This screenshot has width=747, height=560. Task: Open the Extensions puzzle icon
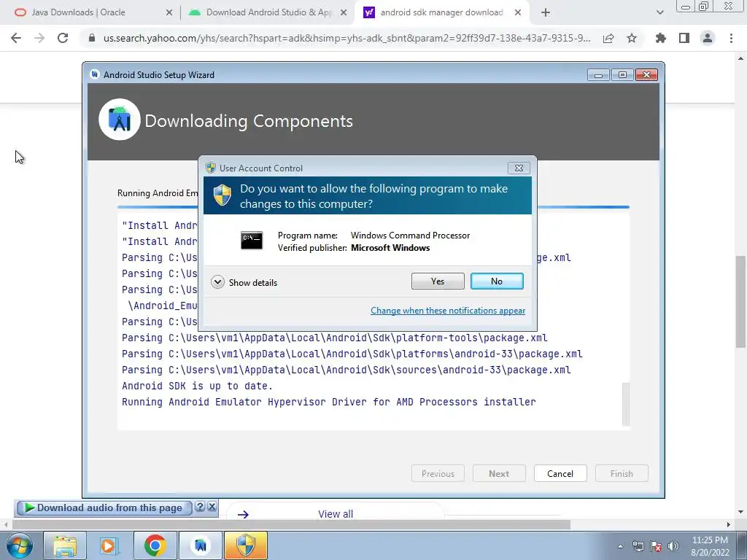coord(661,38)
